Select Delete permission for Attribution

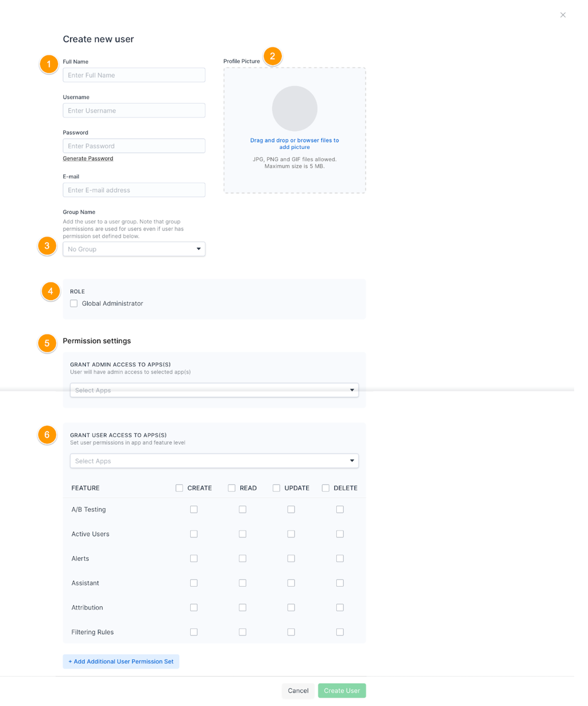340,607
